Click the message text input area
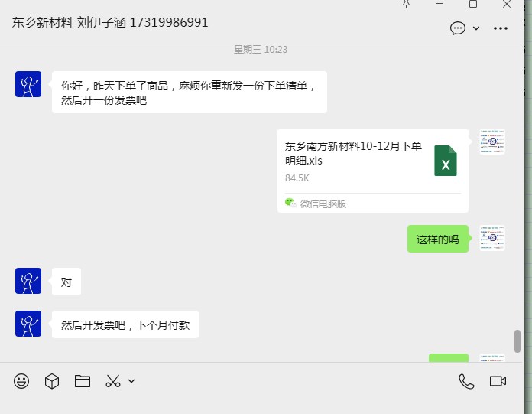 (261, 404)
